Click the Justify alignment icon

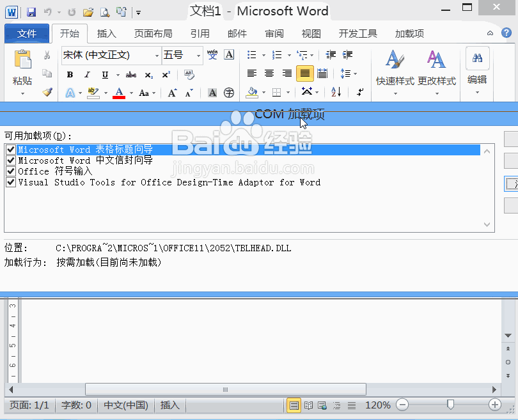pos(305,74)
